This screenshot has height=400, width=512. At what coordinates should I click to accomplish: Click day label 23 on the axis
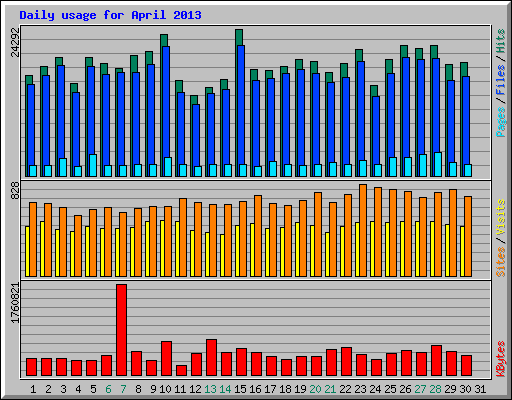360,389
